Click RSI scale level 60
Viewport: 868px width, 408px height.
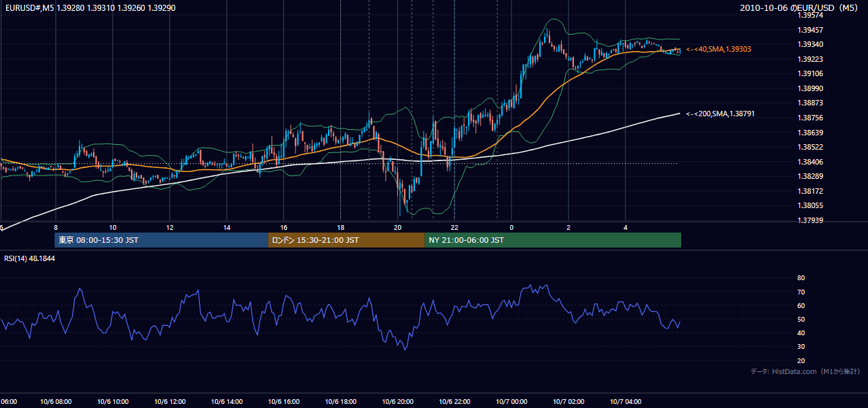[x=801, y=305]
